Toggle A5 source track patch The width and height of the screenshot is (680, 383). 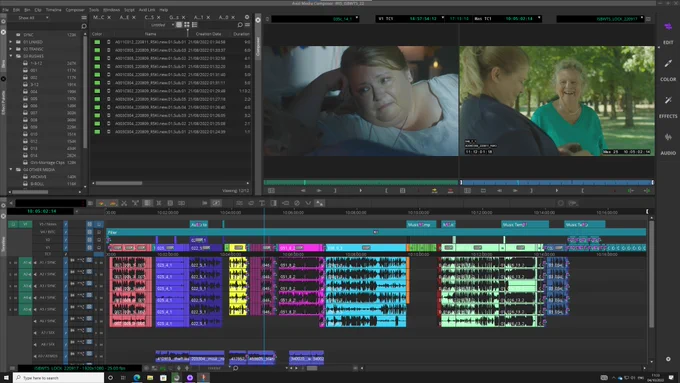[x=25, y=309]
